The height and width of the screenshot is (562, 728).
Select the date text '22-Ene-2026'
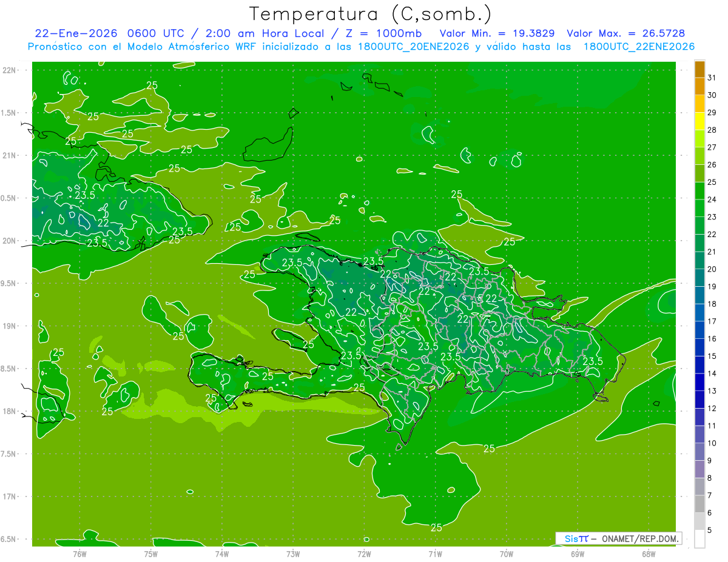coord(76,33)
